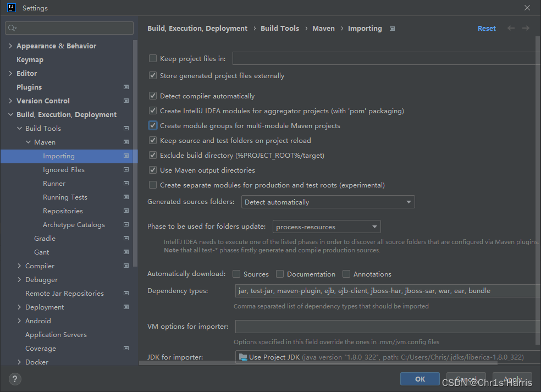Uncheck Use Maven output directories
541x392 pixels.
[152, 170]
